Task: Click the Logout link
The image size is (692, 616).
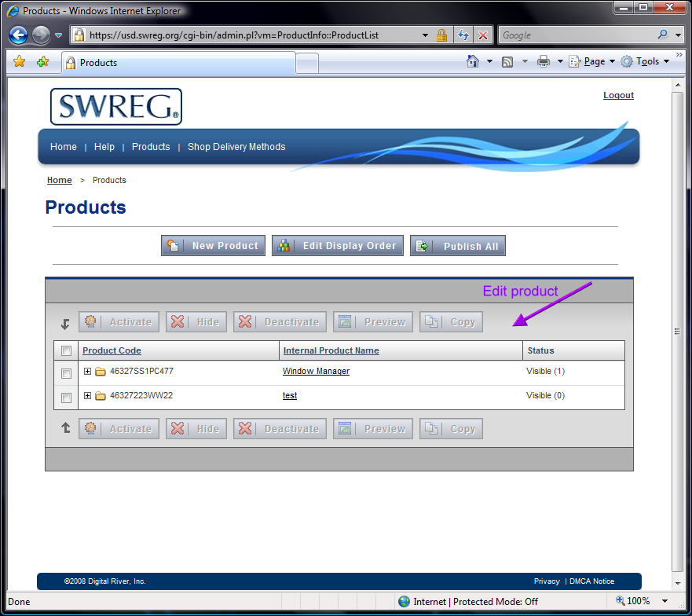Action: (x=618, y=95)
